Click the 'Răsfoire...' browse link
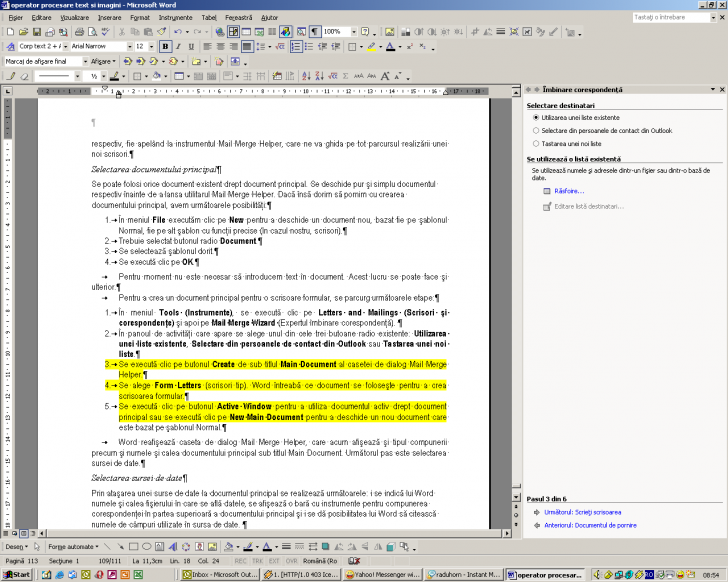 pyautogui.click(x=568, y=190)
